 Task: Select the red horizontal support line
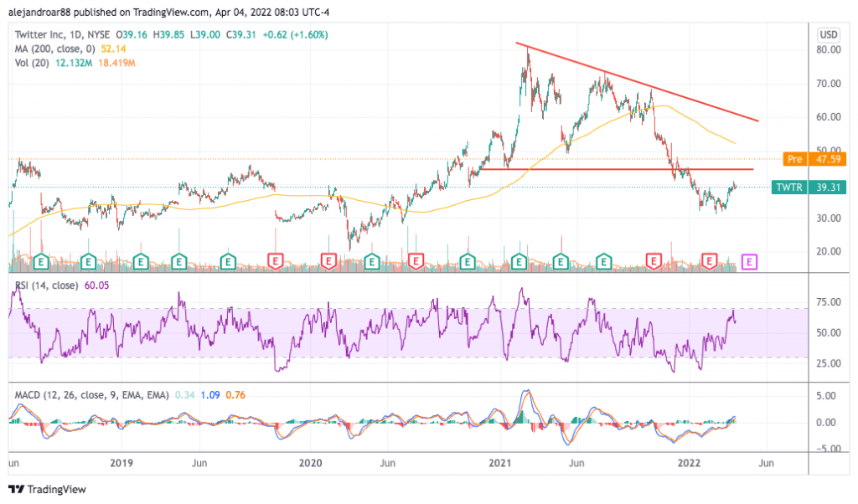(x=617, y=169)
